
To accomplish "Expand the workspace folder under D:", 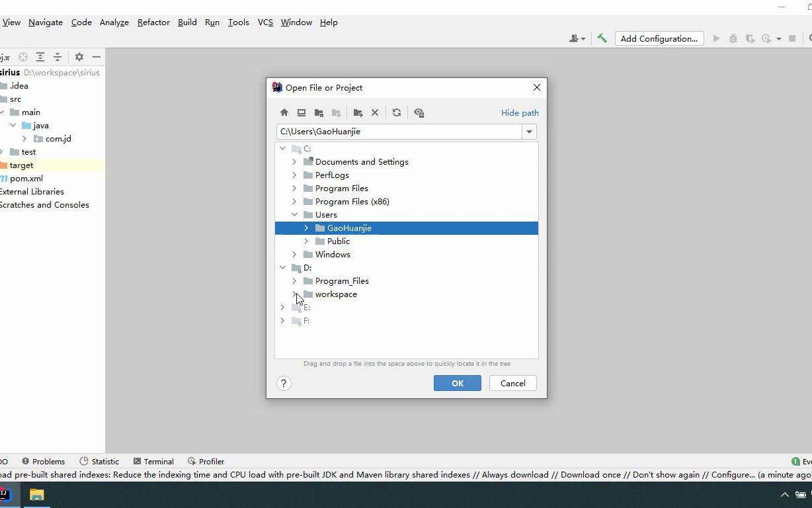I will click(x=294, y=294).
